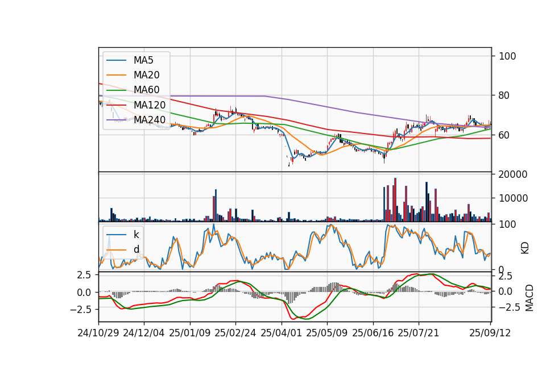Select the 20000 volume axis tick label
The width and height of the screenshot is (546, 392).
(x=513, y=174)
